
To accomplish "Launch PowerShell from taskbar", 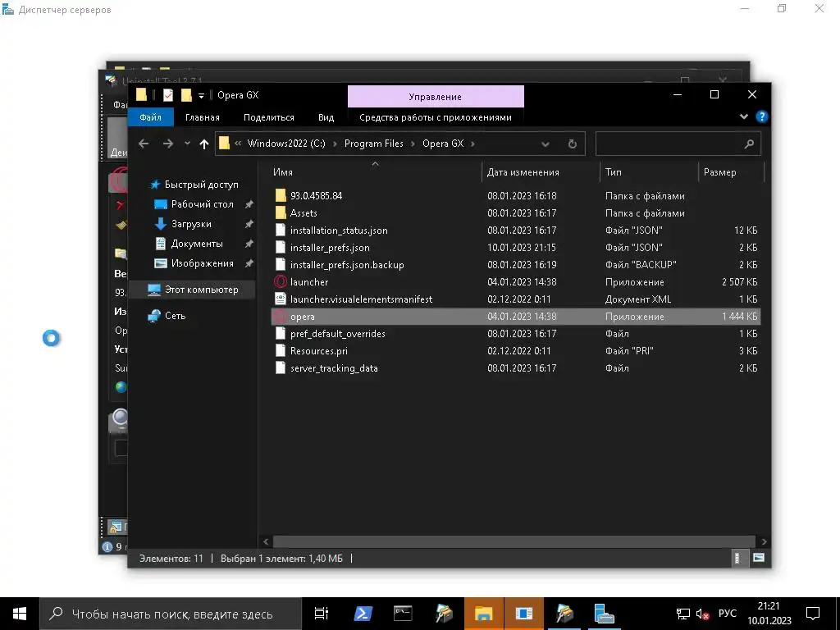I will pyautogui.click(x=363, y=614).
